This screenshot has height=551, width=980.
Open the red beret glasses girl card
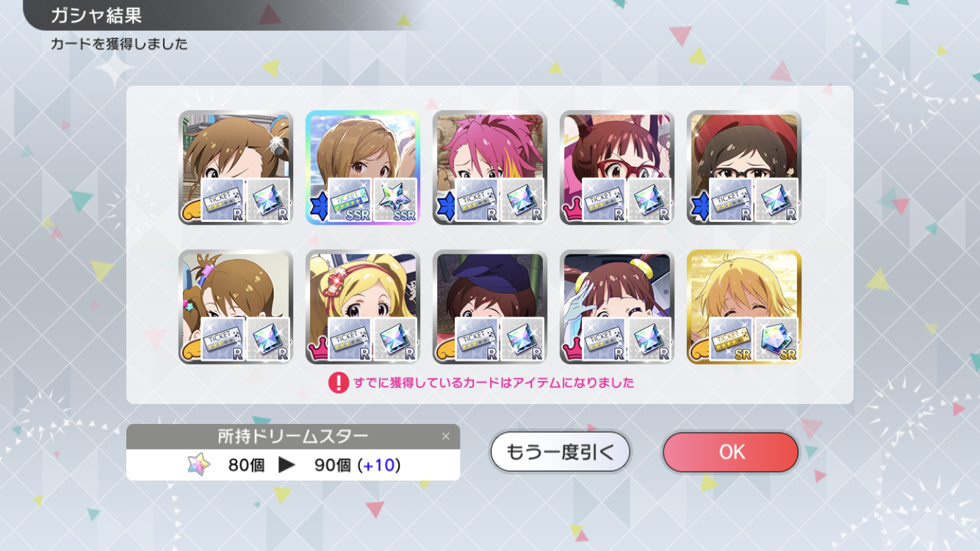point(743,168)
